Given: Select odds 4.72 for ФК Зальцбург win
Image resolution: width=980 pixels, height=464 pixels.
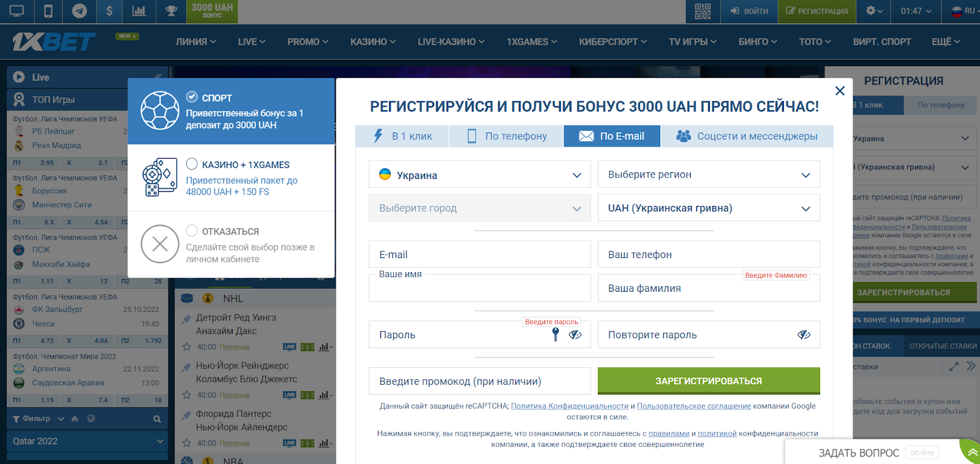Looking at the screenshot, I should click(47, 341).
